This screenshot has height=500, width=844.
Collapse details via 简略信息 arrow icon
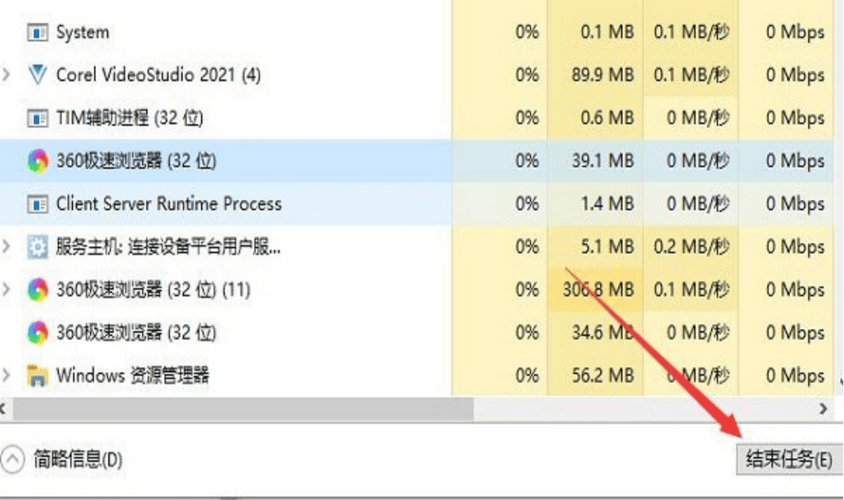pyautogui.click(x=12, y=460)
